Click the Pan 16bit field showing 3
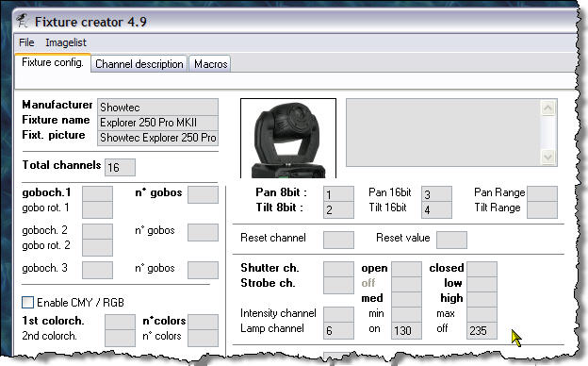Image resolution: width=588 pixels, height=366 pixels. pyautogui.click(x=436, y=194)
